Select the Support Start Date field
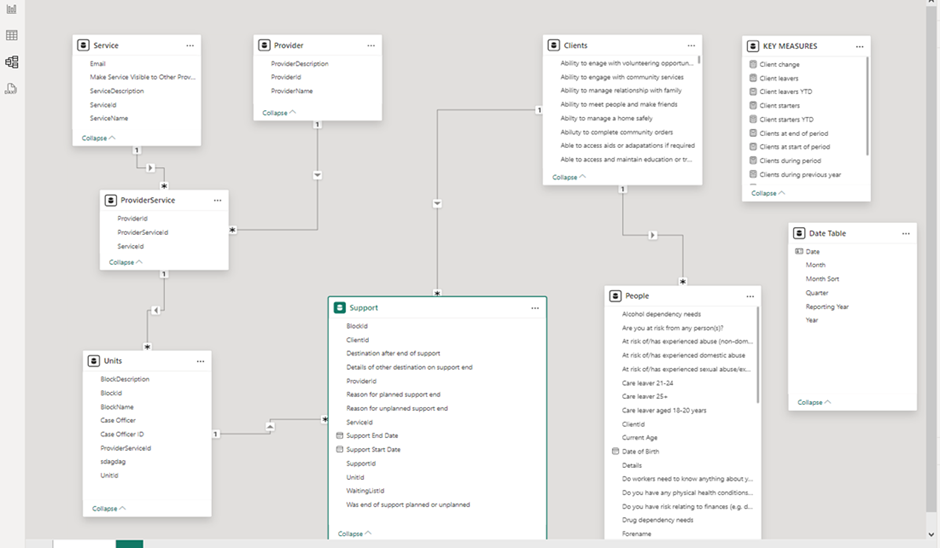This screenshot has width=940, height=548. click(373, 450)
